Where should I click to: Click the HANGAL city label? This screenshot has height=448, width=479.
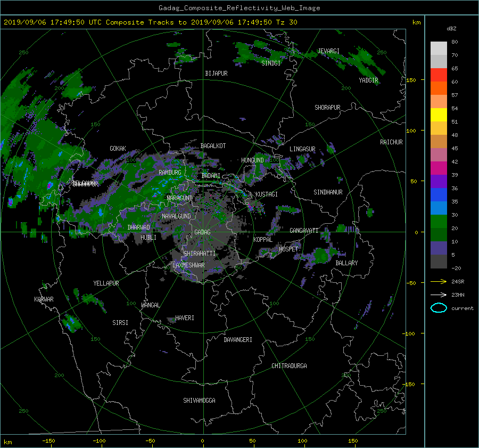[x=150, y=305]
